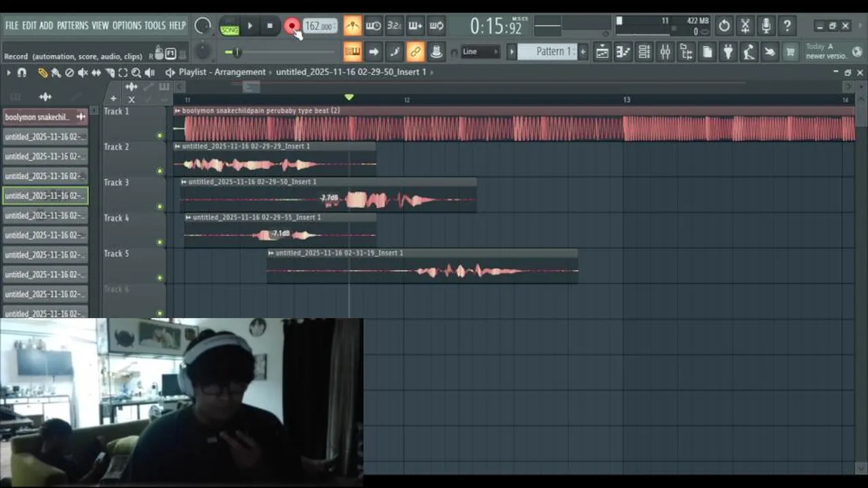Open the content library cart icon
868x488 pixels.
point(791,52)
